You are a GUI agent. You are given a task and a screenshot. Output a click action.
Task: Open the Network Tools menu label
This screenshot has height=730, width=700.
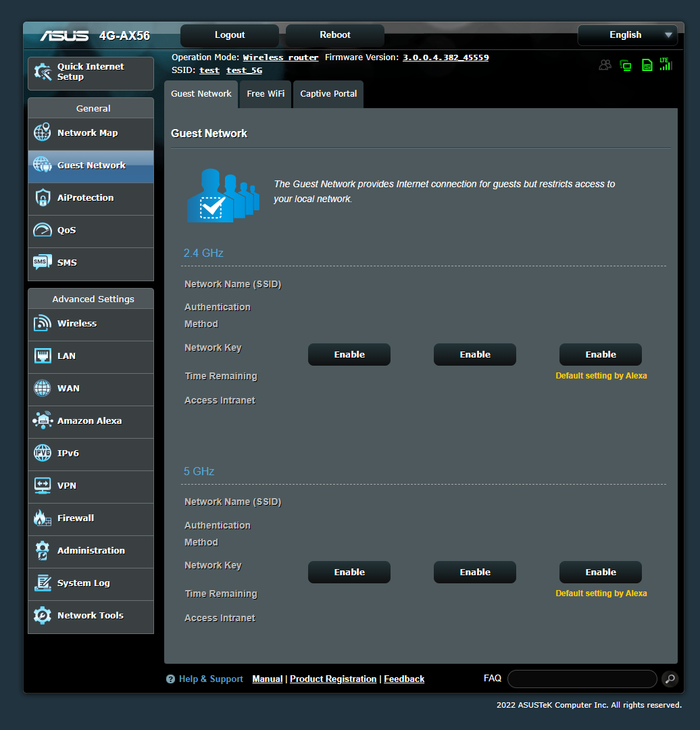[x=91, y=615]
